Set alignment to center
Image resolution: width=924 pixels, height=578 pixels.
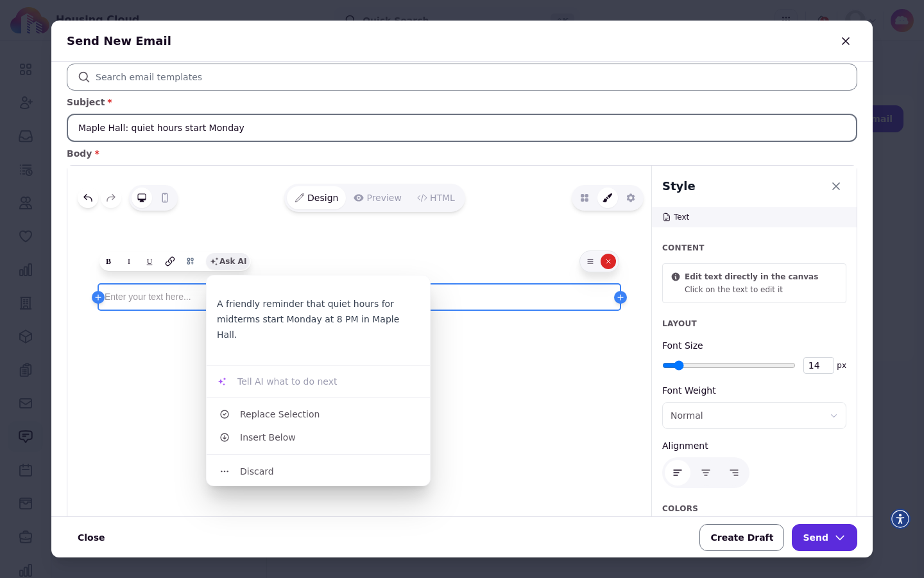(706, 473)
